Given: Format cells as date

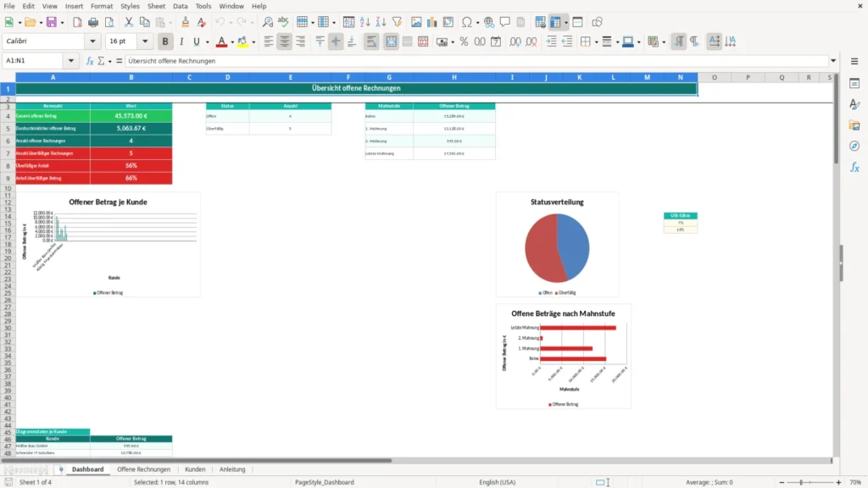Looking at the screenshot, I should point(496,42).
